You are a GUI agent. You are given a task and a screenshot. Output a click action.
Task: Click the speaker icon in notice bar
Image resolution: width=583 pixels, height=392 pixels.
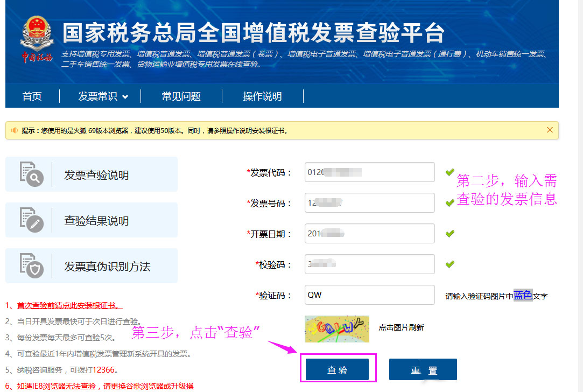coord(15,130)
